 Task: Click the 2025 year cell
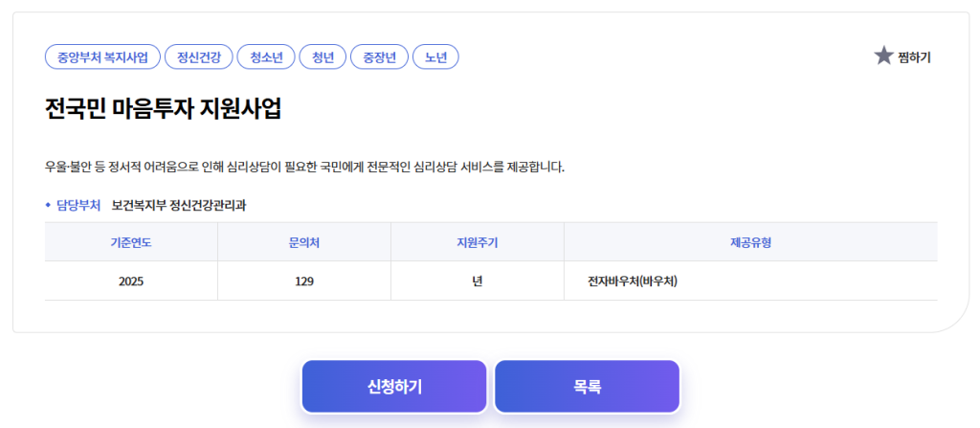pos(131,282)
